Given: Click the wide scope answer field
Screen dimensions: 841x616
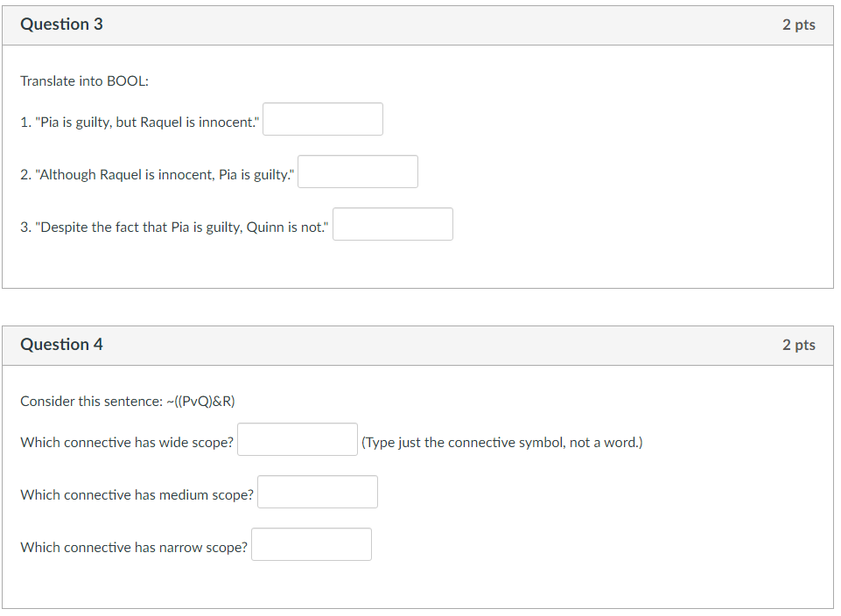Looking at the screenshot, I should tap(298, 438).
